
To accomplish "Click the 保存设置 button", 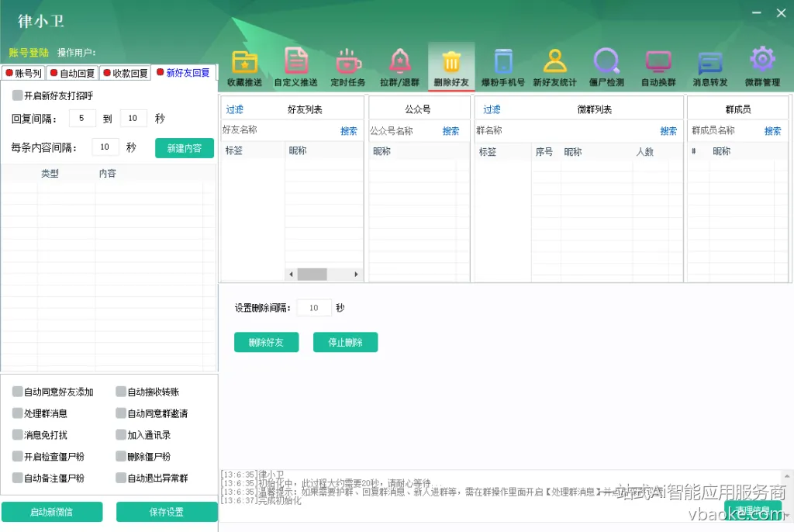I will pyautogui.click(x=167, y=512).
